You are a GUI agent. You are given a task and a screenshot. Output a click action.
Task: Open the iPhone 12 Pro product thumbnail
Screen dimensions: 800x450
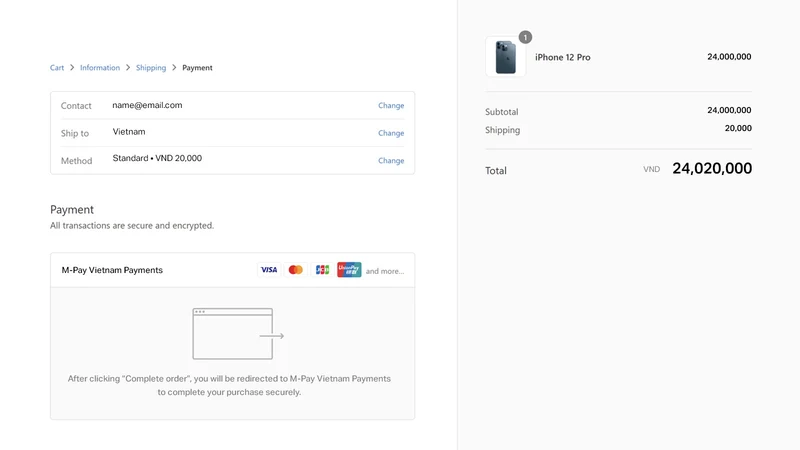[506, 57]
